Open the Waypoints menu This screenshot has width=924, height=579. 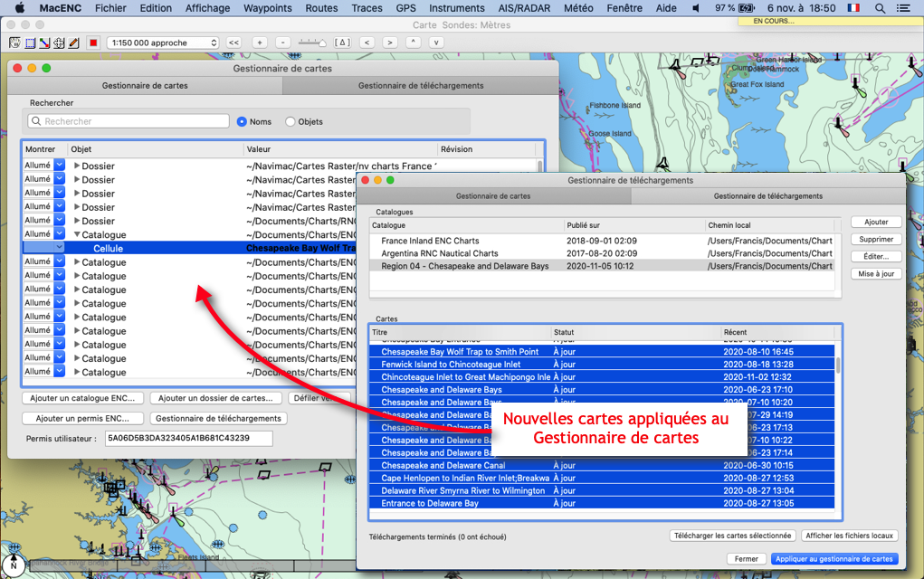(268, 8)
